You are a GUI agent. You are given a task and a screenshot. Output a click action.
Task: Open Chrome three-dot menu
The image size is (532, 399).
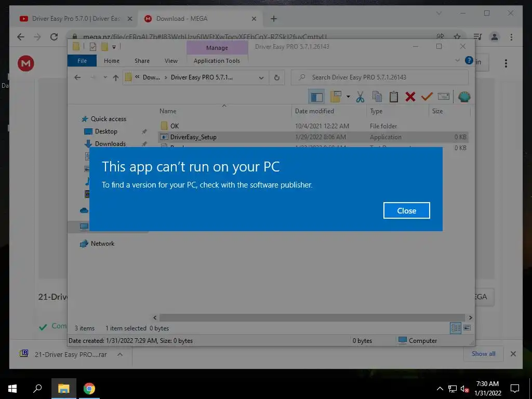coord(511,37)
